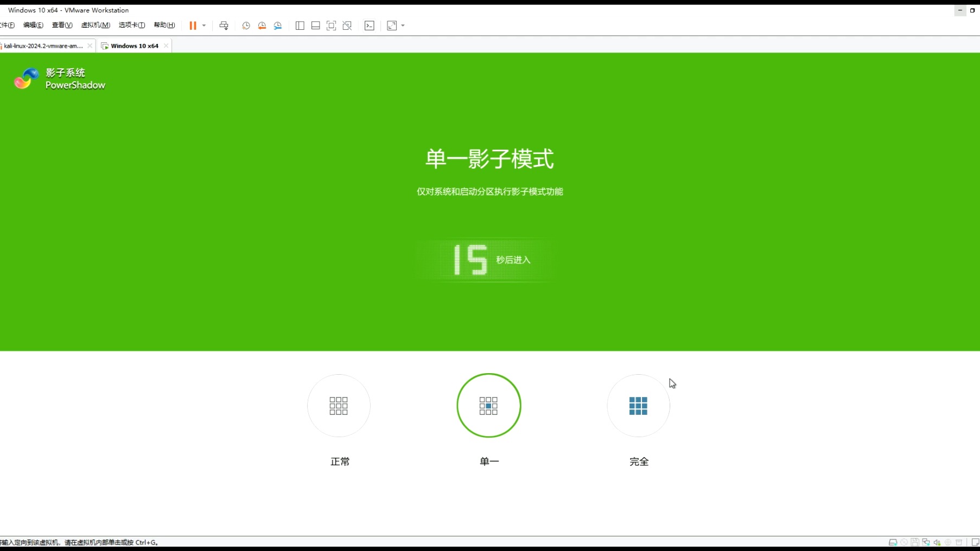
Task: Click the 单一 label
Action: pos(489,462)
